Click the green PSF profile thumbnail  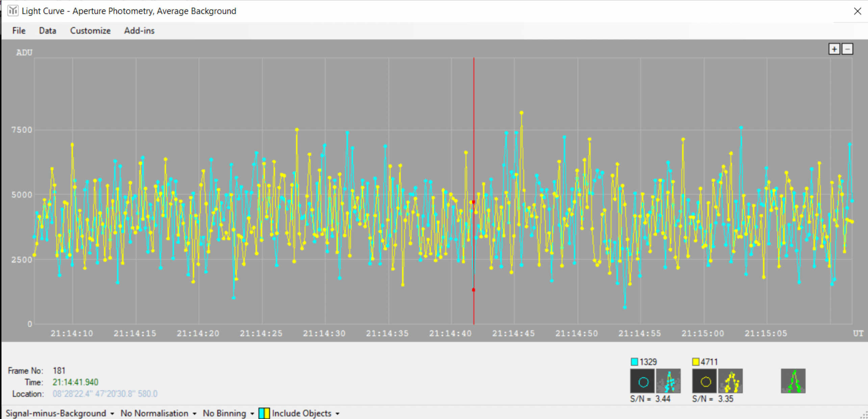pos(793,381)
